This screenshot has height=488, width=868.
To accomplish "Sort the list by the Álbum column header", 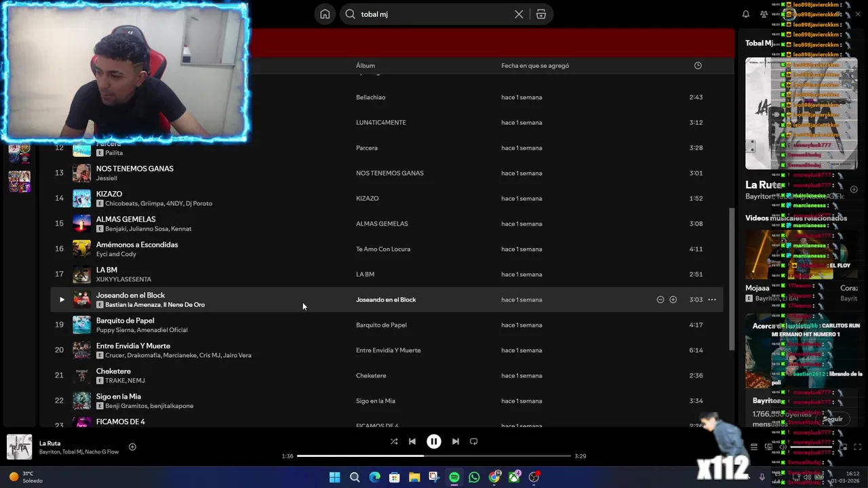I will (x=366, y=66).
